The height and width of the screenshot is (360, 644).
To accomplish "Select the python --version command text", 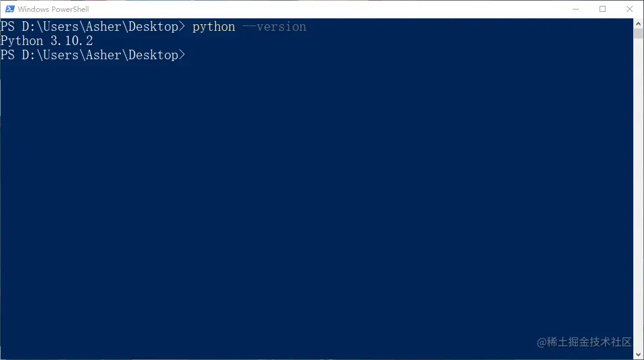I will click(x=249, y=27).
